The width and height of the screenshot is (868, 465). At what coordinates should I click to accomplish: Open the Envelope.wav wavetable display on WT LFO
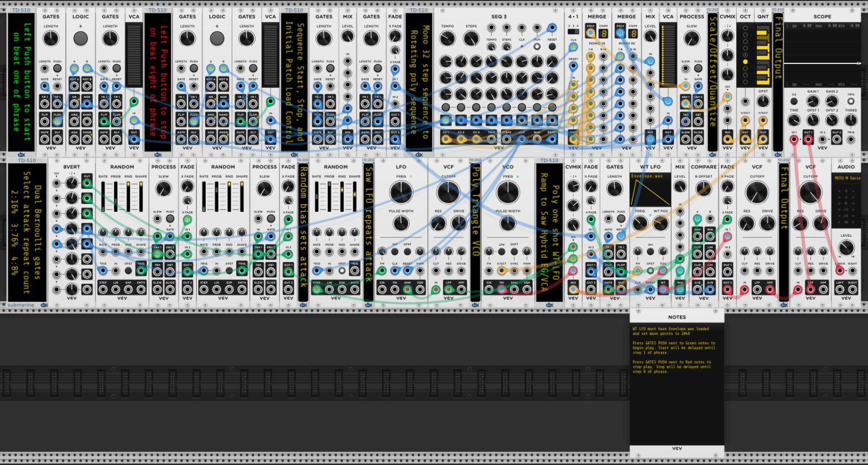click(650, 190)
